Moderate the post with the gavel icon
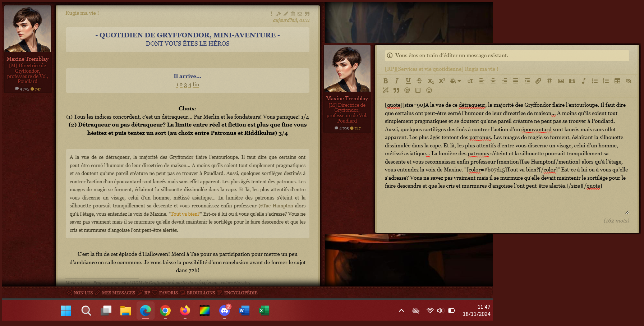 point(279,14)
